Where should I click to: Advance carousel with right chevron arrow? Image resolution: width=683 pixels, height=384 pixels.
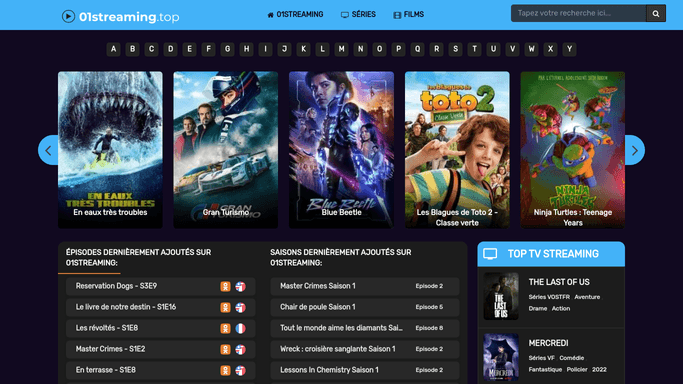point(635,150)
